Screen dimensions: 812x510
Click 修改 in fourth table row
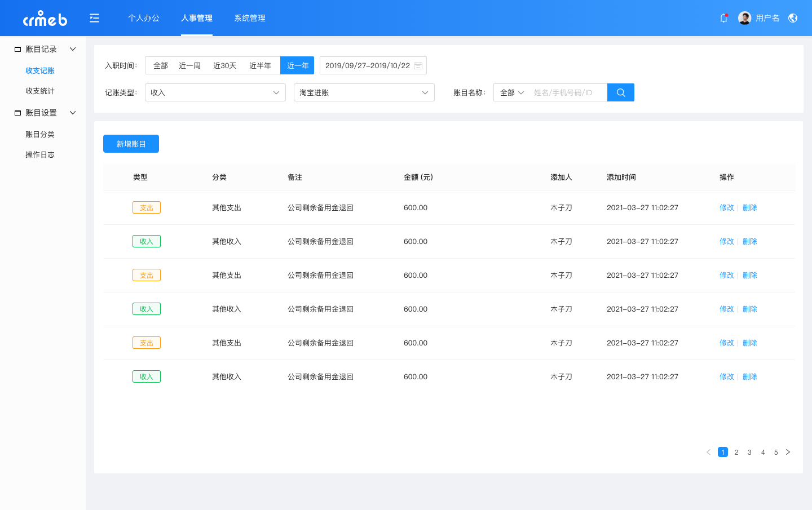(x=727, y=309)
